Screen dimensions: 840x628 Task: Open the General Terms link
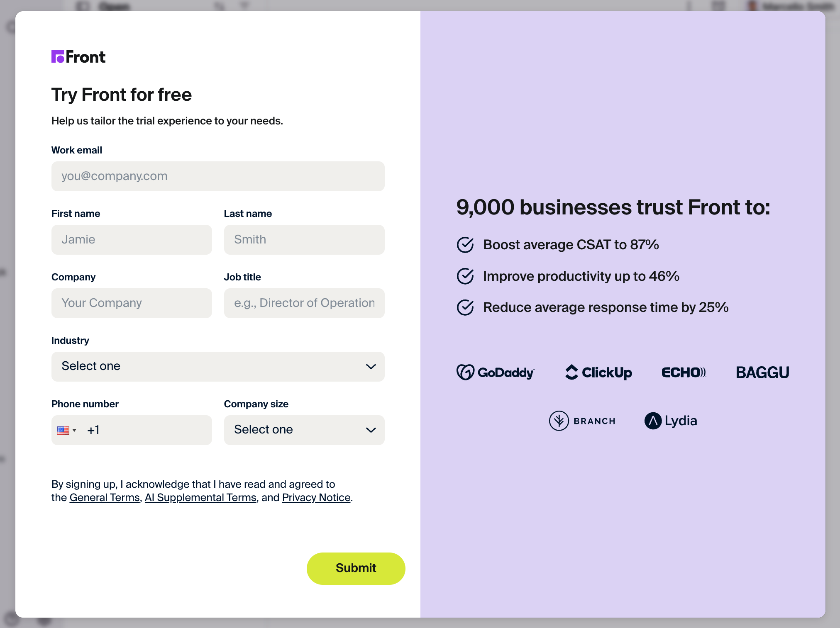click(x=105, y=498)
